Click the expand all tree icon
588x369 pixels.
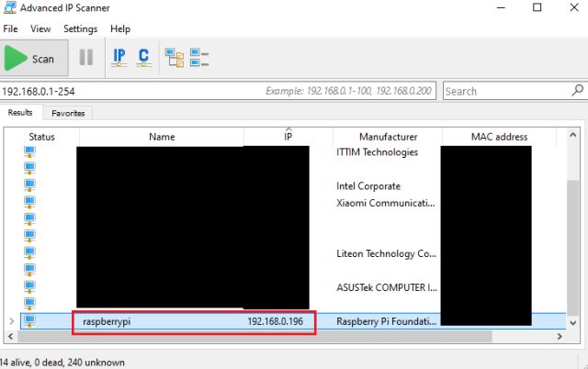click(175, 58)
